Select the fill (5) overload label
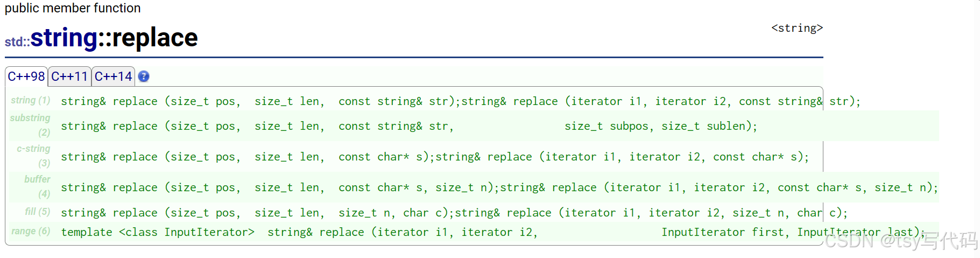Image resolution: width=980 pixels, height=258 pixels. tap(38, 212)
